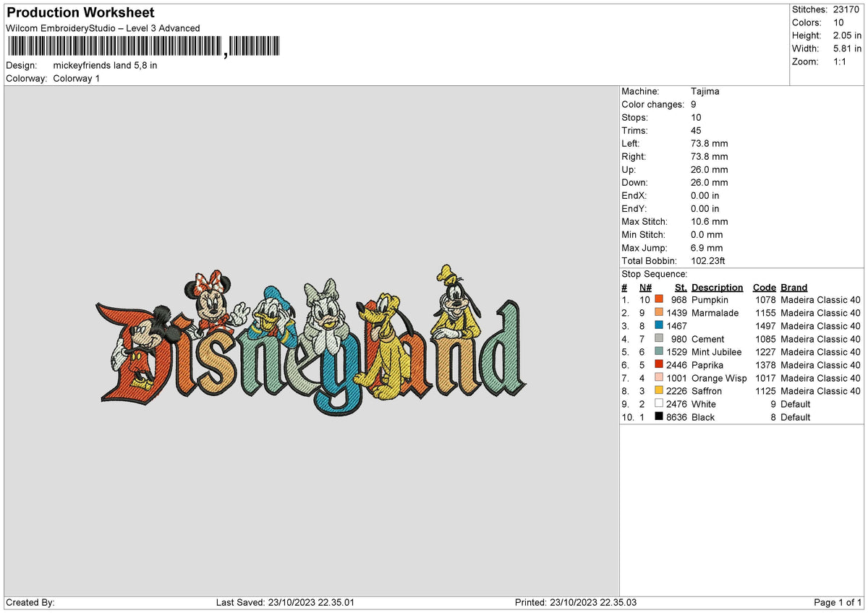Click the 'Brand' column header
868x613 pixels.
(794, 287)
